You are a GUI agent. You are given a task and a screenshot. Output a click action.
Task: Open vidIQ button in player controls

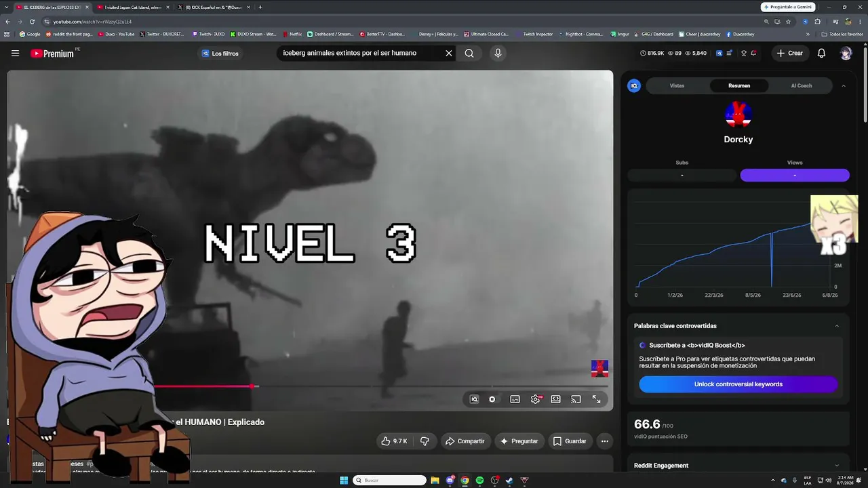474,399
